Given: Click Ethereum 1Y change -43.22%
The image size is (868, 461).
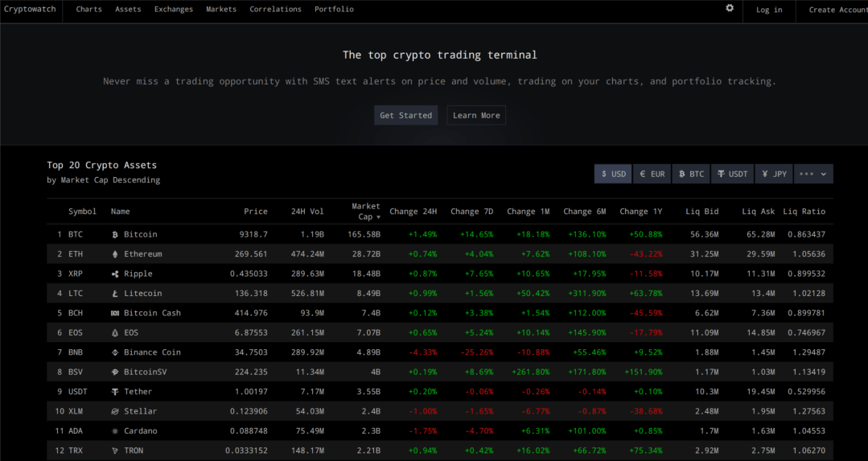Looking at the screenshot, I should 646,254.
